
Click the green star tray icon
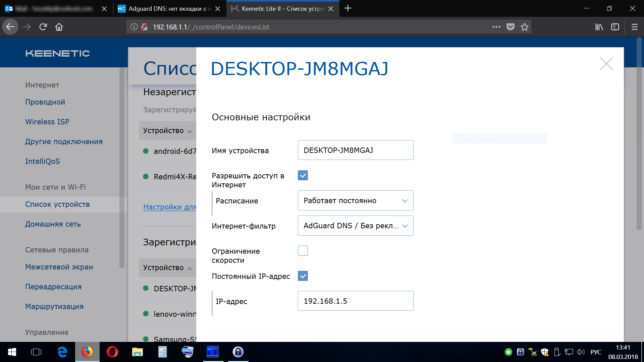(x=508, y=352)
